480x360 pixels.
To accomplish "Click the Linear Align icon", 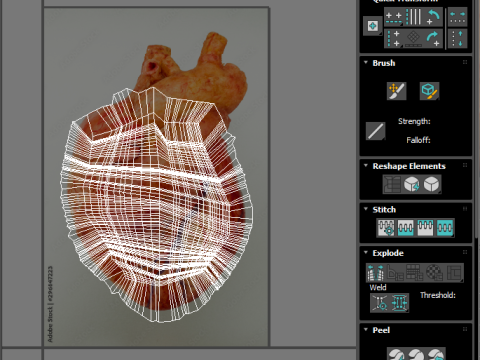I will coord(414,39).
